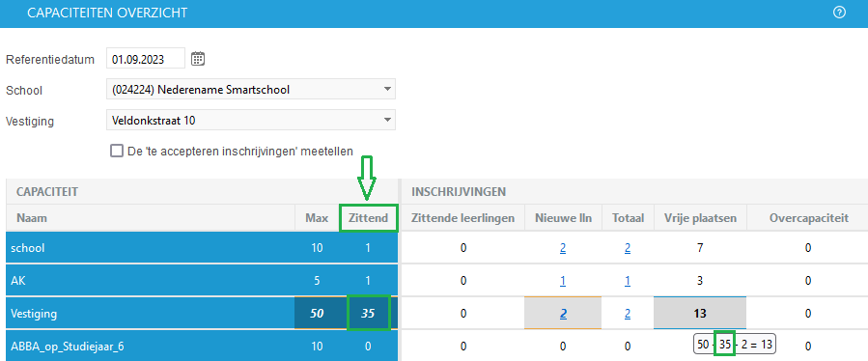Open the Nieuwe lln link in AK row

click(563, 281)
